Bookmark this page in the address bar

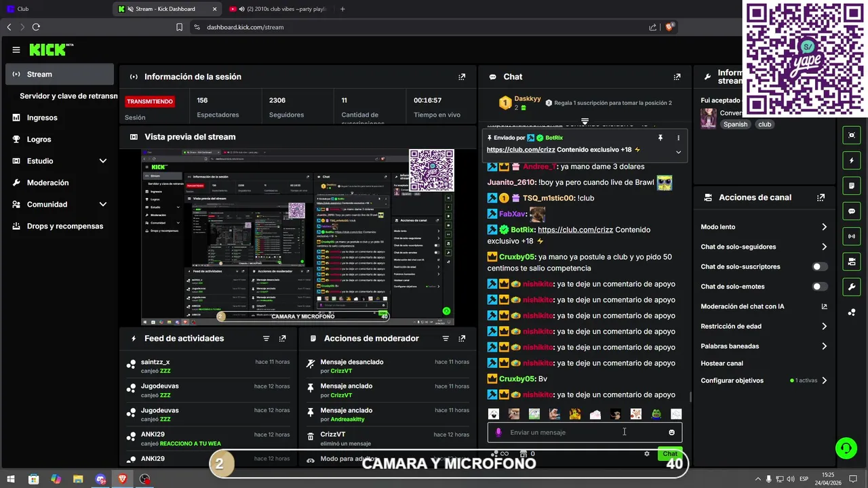pos(179,27)
